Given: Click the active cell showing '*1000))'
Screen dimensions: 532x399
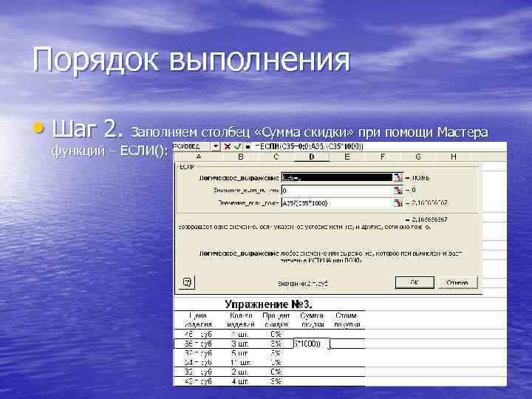Looking at the screenshot, I should coord(312,344).
